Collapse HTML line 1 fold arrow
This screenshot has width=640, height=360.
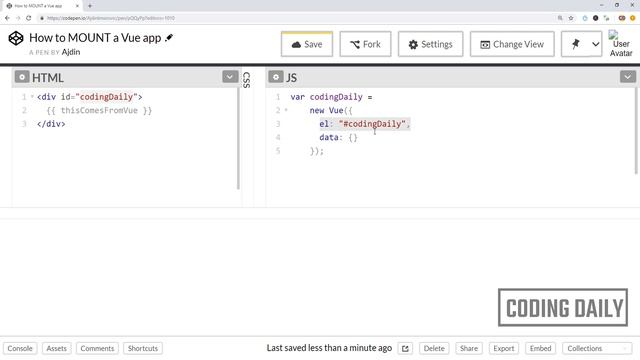(32, 97)
